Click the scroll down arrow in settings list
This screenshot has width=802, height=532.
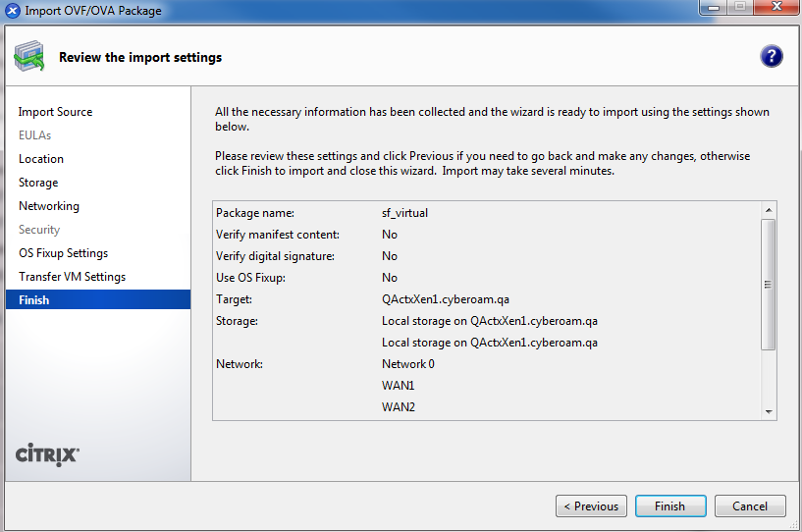tap(769, 412)
